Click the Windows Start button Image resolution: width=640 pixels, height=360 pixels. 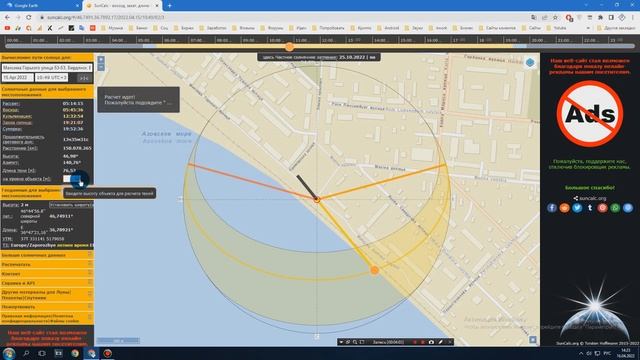coord(9,353)
